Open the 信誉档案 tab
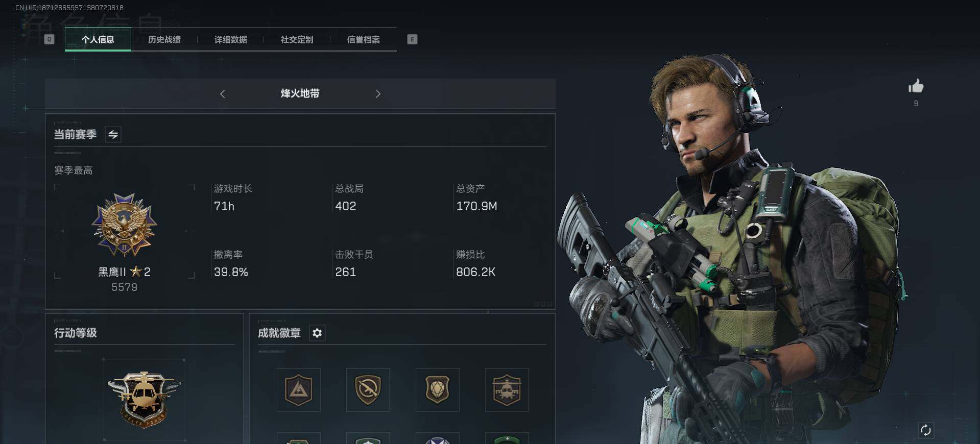The height and width of the screenshot is (444, 980). tap(364, 39)
